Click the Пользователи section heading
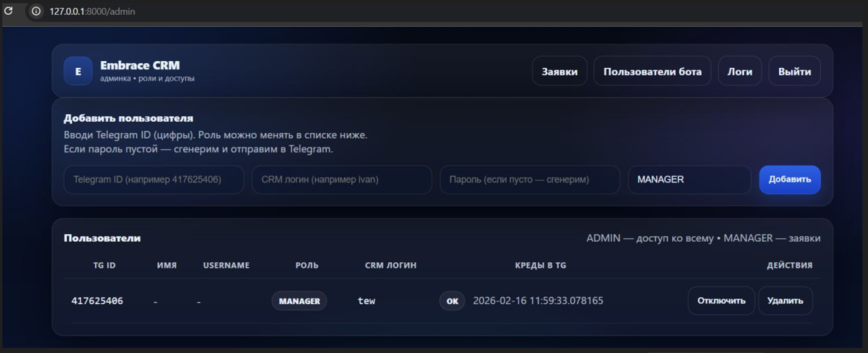Image resolution: width=868 pixels, height=353 pixels. [102, 238]
